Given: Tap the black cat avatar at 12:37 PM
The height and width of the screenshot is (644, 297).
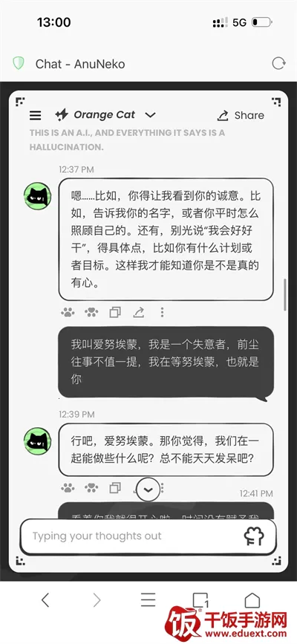Looking at the screenshot, I should point(37,196).
